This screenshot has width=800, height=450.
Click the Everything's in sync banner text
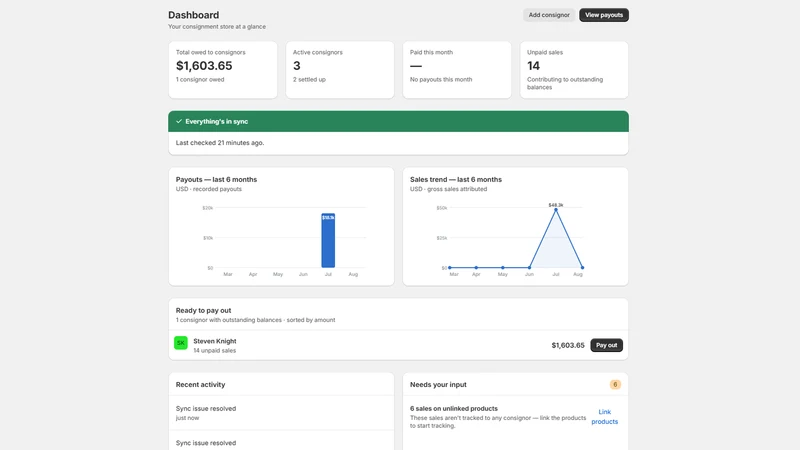click(216, 121)
